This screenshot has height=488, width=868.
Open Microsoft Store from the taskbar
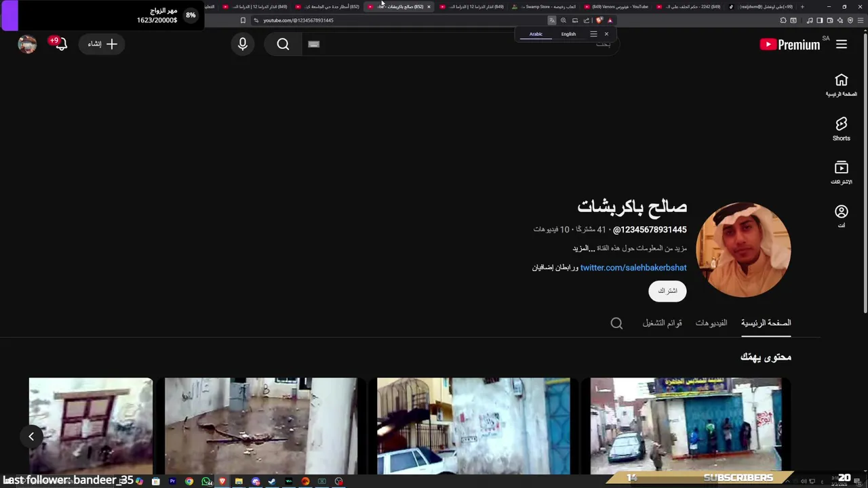[x=155, y=481]
